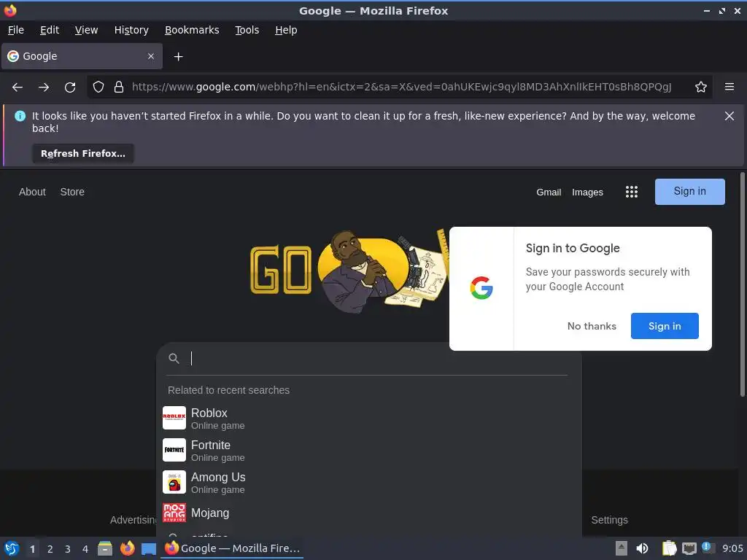Click the Refresh Firefox… button
747x560 pixels.
tap(83, 153)
